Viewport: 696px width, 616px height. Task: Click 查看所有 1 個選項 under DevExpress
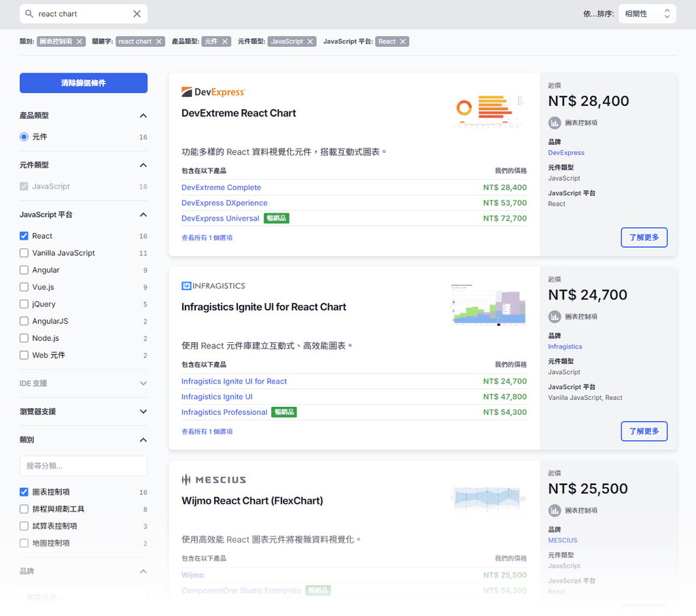point(207,238)
